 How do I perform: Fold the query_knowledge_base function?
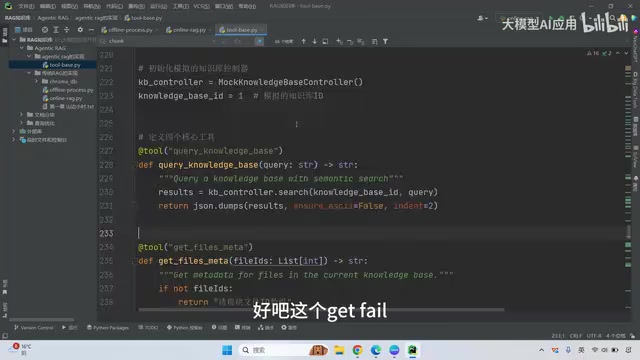coord(135,165)
